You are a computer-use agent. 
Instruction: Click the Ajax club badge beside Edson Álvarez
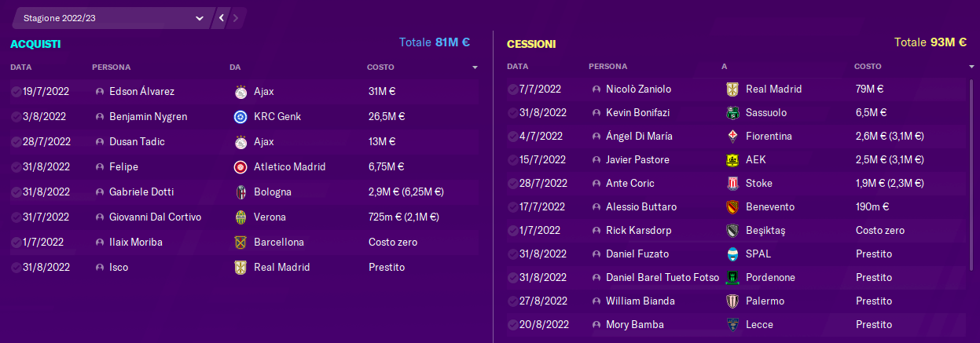(240, 92)
